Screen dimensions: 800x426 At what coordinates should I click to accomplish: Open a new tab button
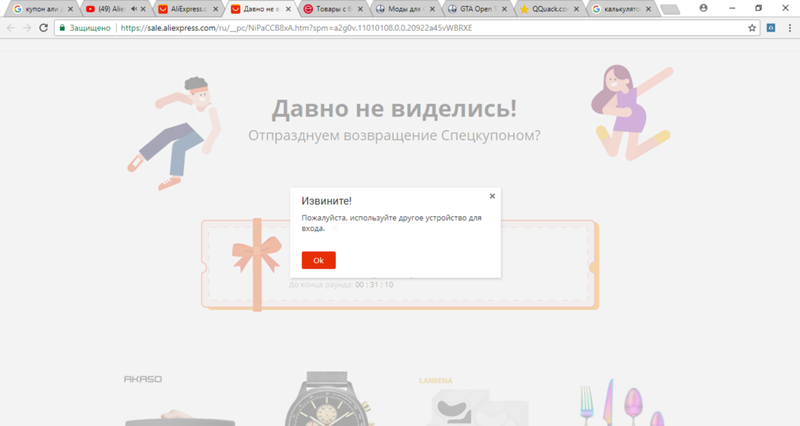pos(670,9)
